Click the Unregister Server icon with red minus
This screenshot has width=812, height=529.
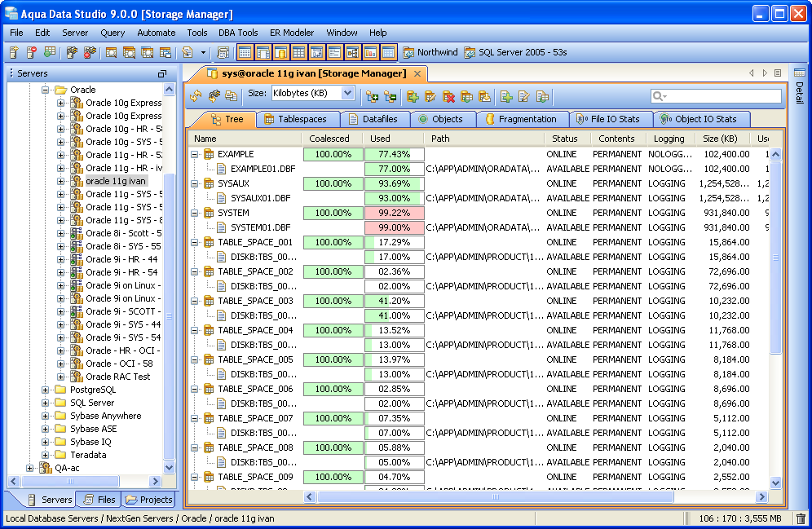(x=32, y=52)
